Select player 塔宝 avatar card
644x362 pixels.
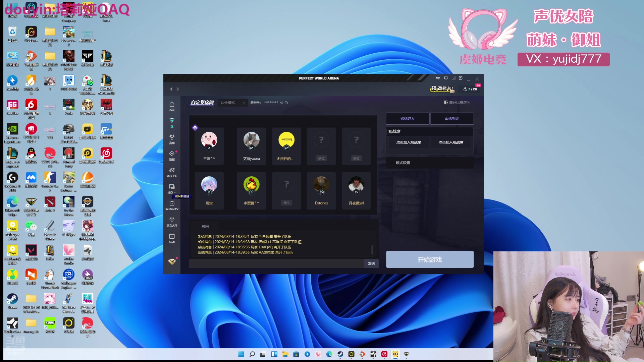coord(209,191)
